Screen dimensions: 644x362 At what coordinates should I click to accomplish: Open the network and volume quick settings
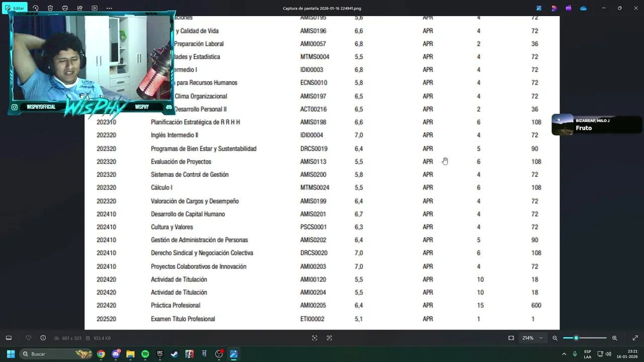coord(603,354)
